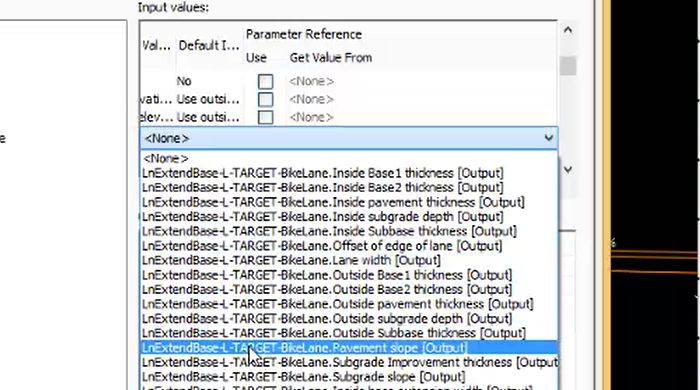Choose highlighted Pavement slope [Output] option

coord(349,348)
